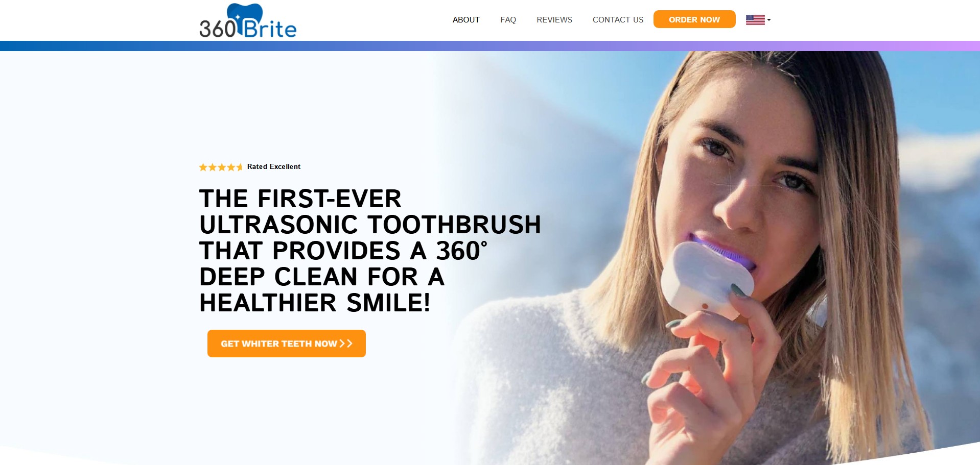The image size is (980, 465).
Task: Click the 360 Brite logo
Action: (248, 21)
